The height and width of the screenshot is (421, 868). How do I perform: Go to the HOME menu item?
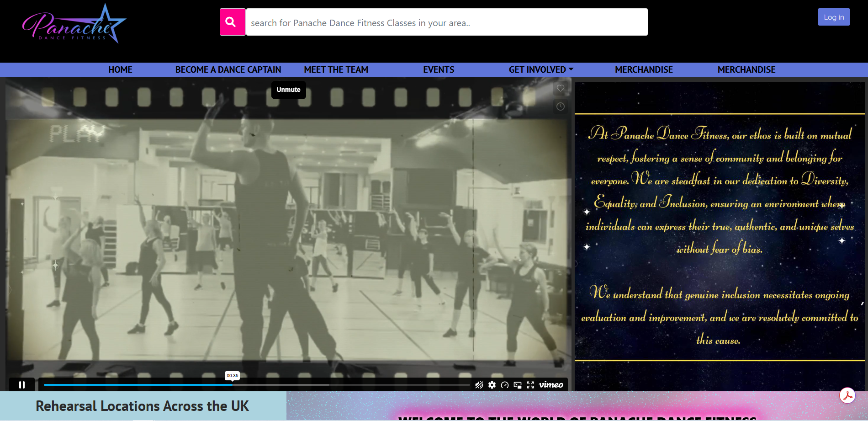(x=120, y=69)
